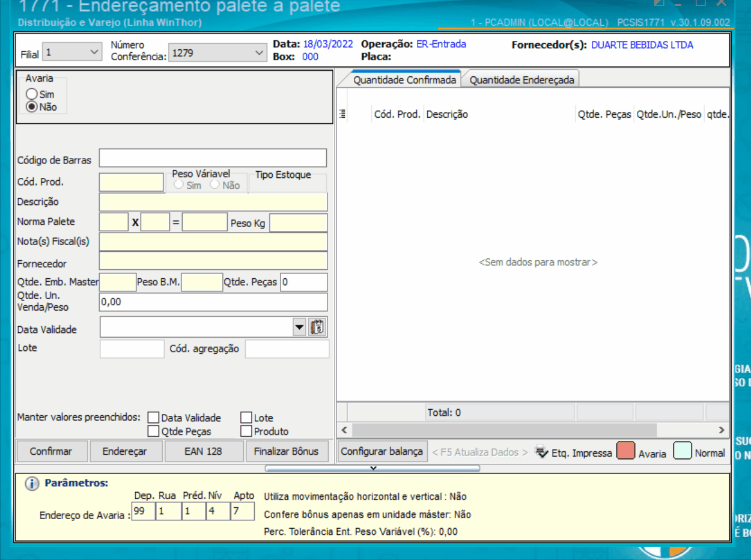Select Avaria Sim radio button
This screenshot has height=560, width=751.
32,94
